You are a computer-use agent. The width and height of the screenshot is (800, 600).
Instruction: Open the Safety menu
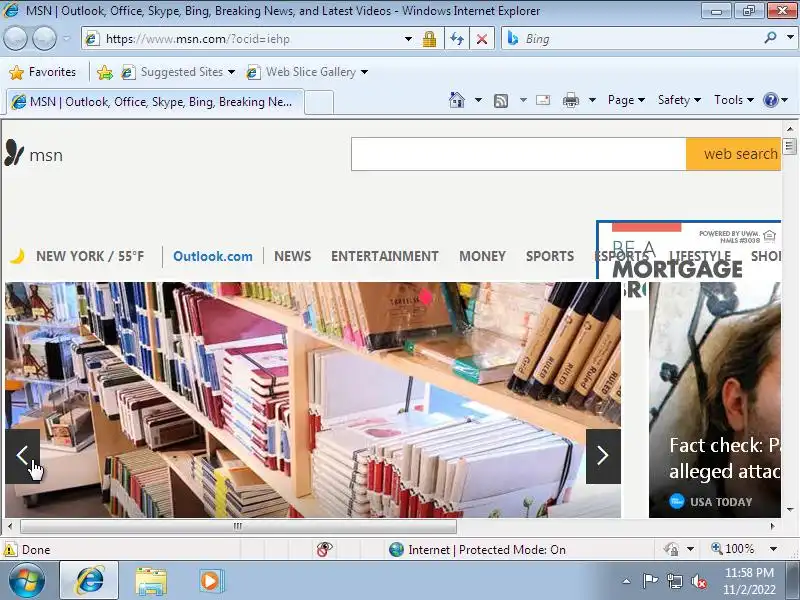(679, 100)
